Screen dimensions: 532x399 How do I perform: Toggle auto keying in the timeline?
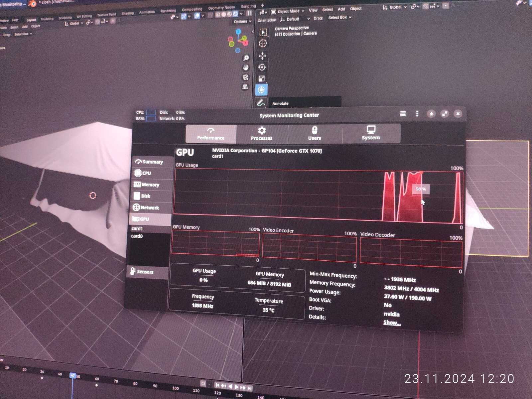203,384
